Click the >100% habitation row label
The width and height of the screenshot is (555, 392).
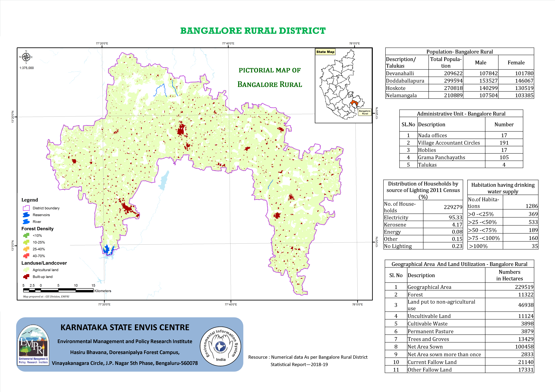(478, 246)
